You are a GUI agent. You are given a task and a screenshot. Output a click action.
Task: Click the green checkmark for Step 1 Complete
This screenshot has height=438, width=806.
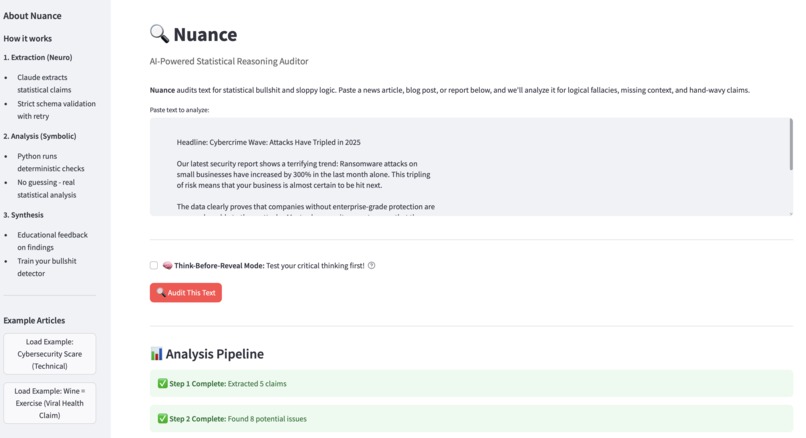click(x=162, y=384)
